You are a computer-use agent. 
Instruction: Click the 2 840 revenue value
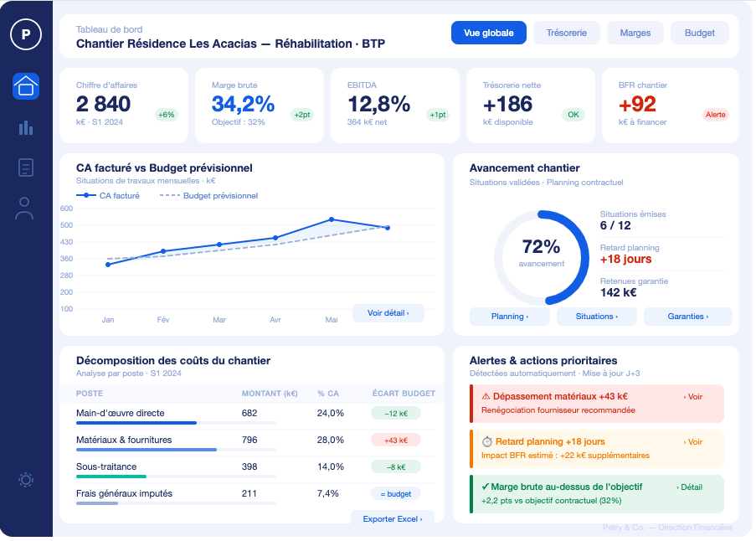tap(103, 104)
